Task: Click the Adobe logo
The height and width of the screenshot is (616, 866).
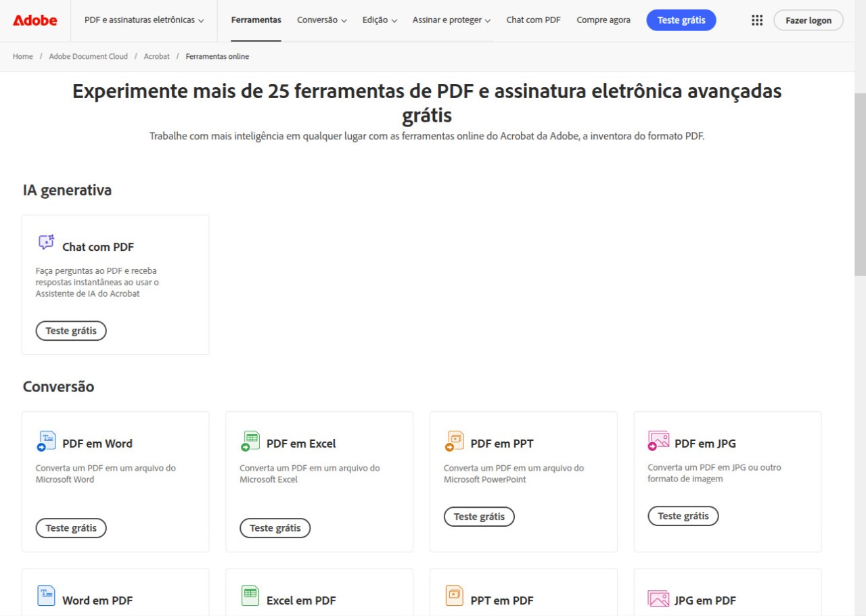Action: [35, 20]
